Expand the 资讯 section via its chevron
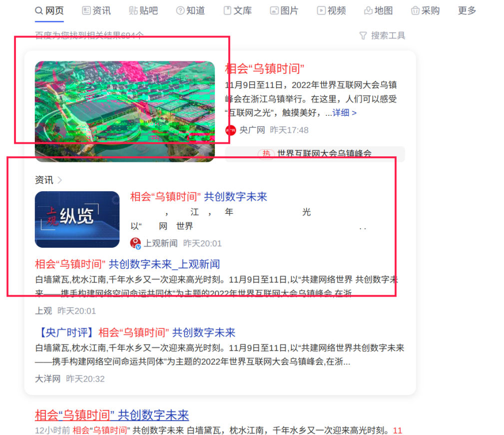Image resolution: width=504 pixels, height=435 pixels. pos(58,180)
